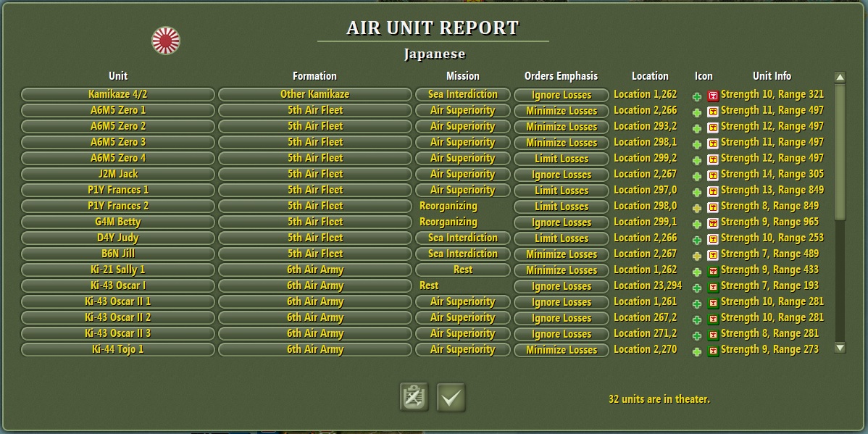Screen dimensions: 868x434
Task: Toggle Limit Losses for D4Y Judy
Action: (x=560, y=238)
